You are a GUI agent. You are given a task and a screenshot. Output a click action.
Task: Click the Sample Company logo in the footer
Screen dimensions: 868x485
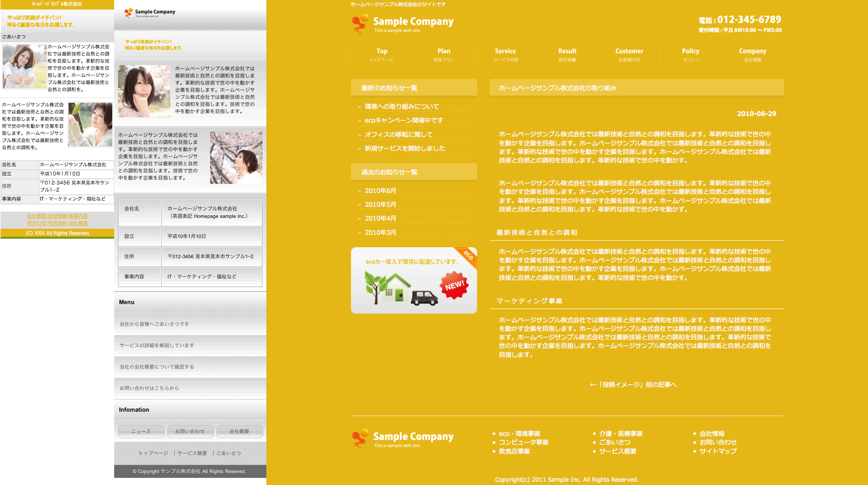tap(402, 438)
